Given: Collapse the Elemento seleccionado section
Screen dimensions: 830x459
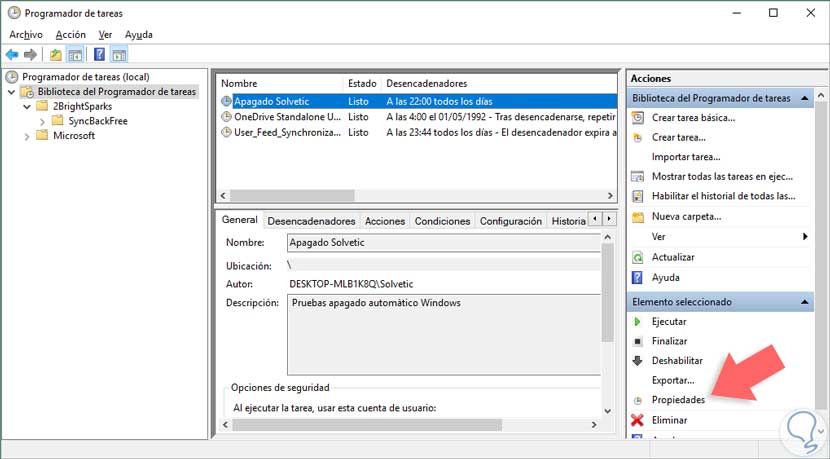Looking at the screenshot, I should click(805, 302).
